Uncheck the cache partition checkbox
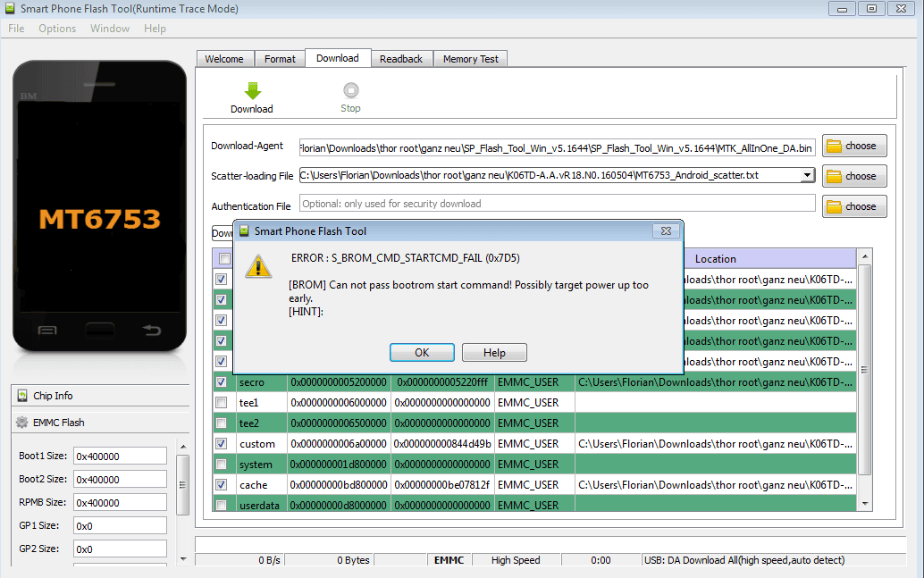This screenshot has width=924, height=578. pos(221,485)
